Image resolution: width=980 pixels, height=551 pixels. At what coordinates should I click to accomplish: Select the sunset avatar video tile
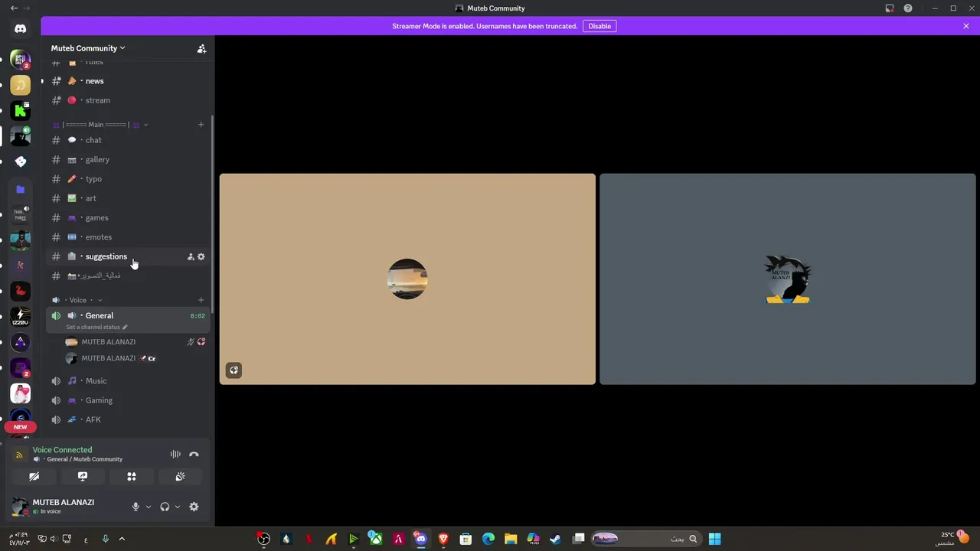click(407, 279)
